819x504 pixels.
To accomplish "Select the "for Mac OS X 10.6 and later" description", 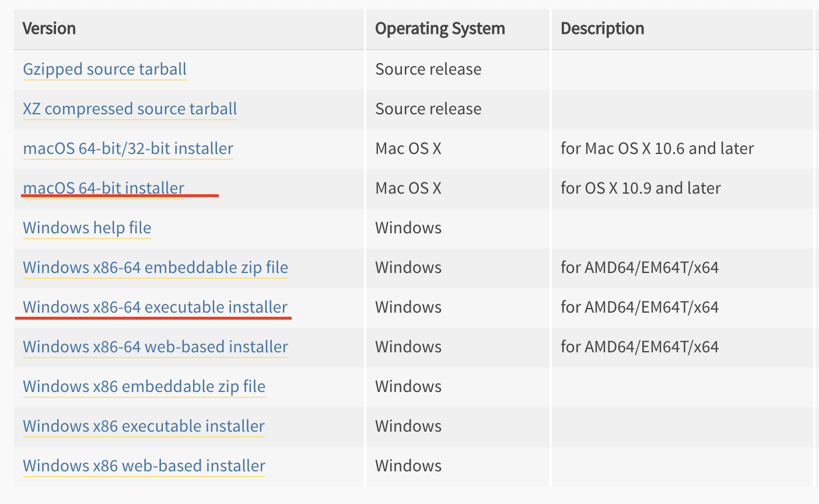I will 657,148.
